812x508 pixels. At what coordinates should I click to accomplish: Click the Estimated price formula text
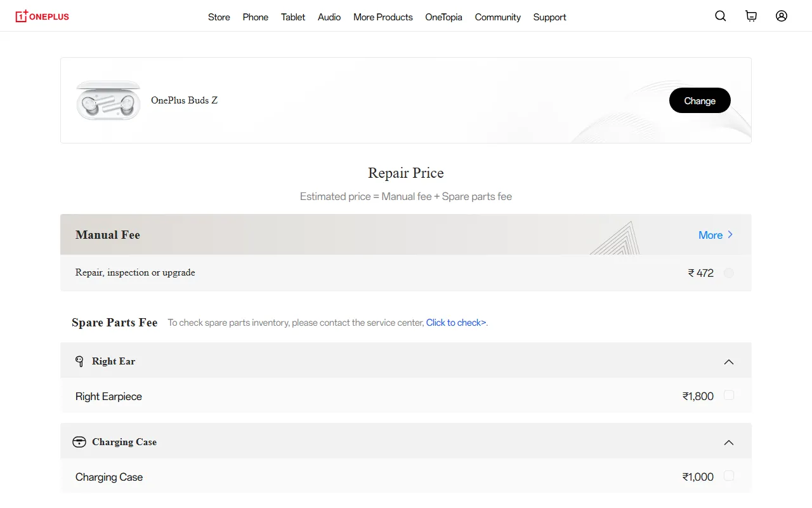(x=406, y=196)
